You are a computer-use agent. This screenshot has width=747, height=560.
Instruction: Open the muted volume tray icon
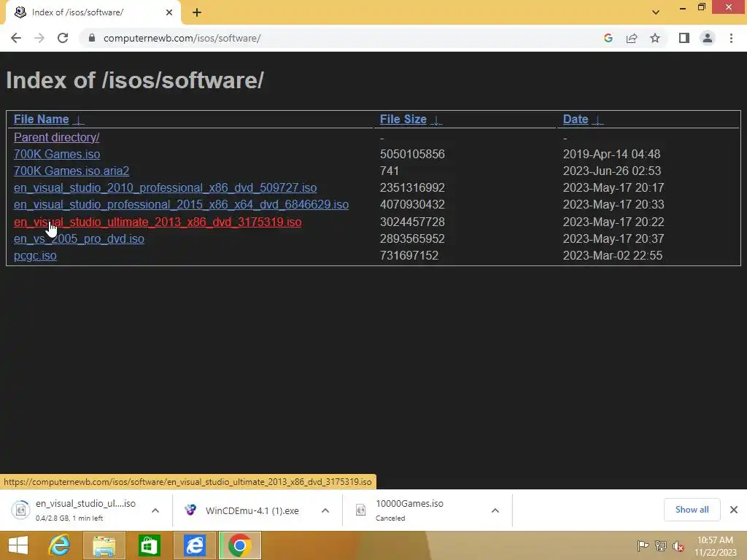pyautogui.click(x=678, y=545)
